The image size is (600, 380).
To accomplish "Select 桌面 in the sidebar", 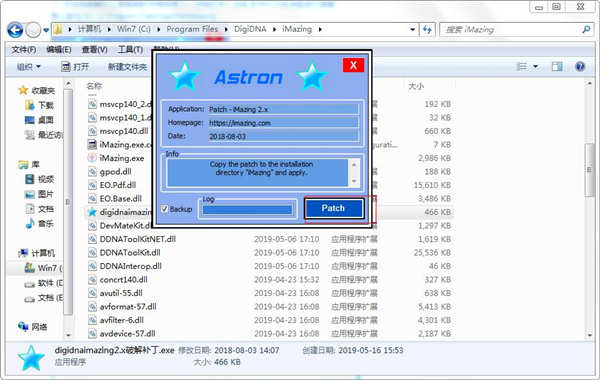I will pyautogui.click(x=39, y=120).
